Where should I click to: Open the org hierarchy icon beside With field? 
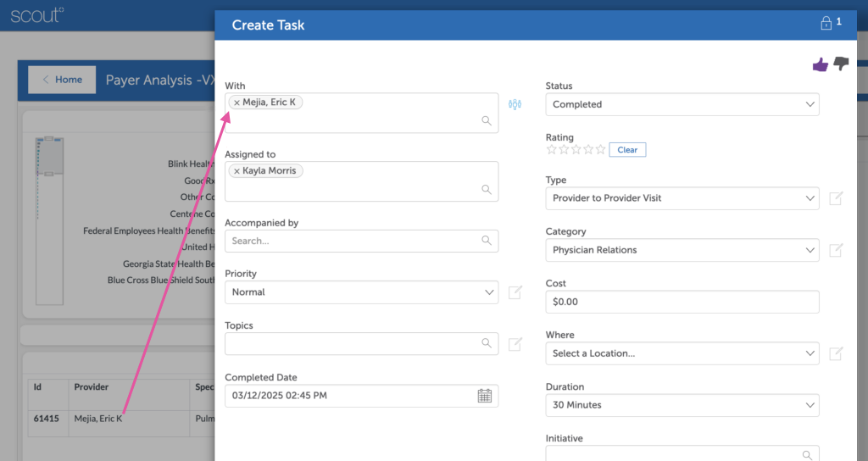515,104
